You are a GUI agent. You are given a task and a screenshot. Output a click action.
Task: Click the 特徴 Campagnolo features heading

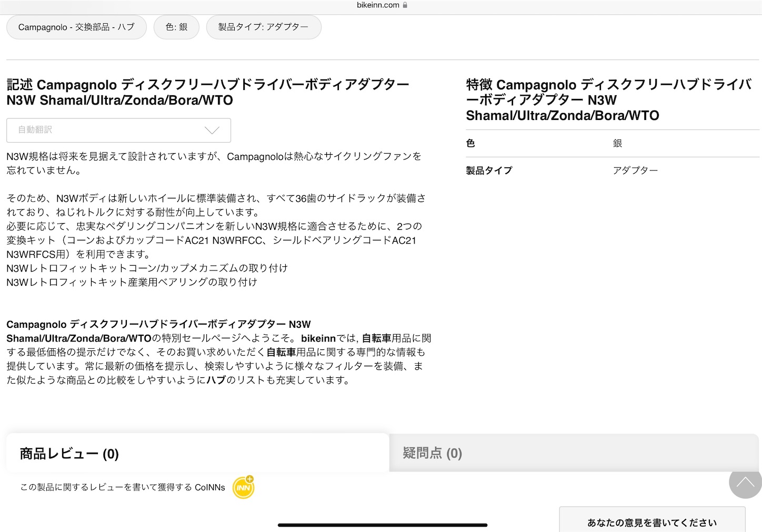(x=609, y=100)
